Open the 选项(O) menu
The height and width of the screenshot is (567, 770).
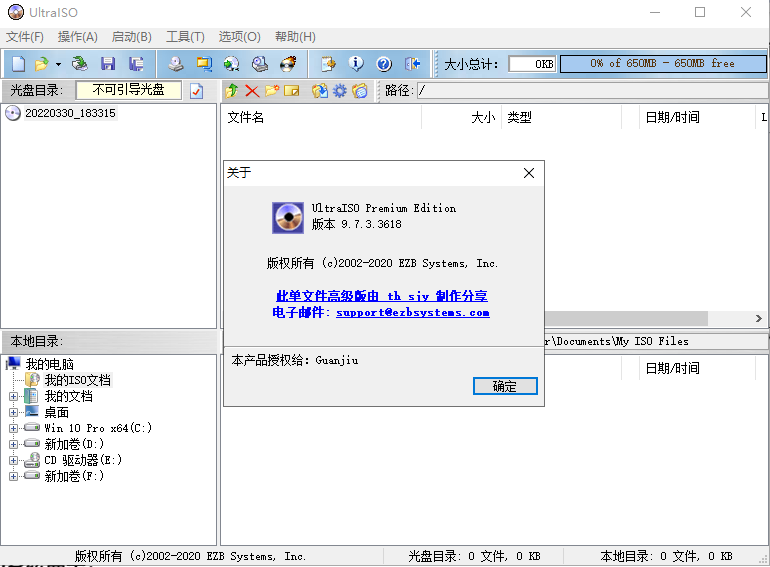click(x=239, y=37)
